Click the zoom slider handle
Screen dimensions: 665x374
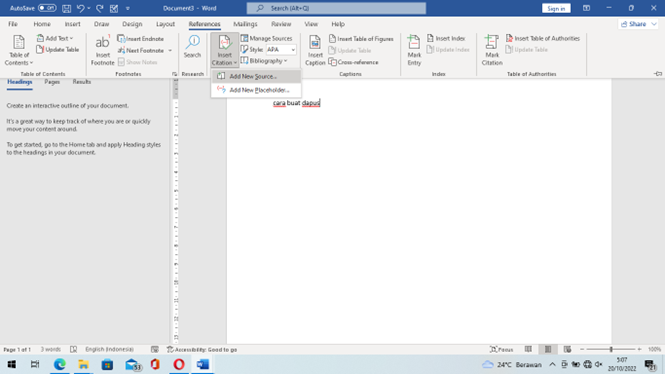coord(611,349)
